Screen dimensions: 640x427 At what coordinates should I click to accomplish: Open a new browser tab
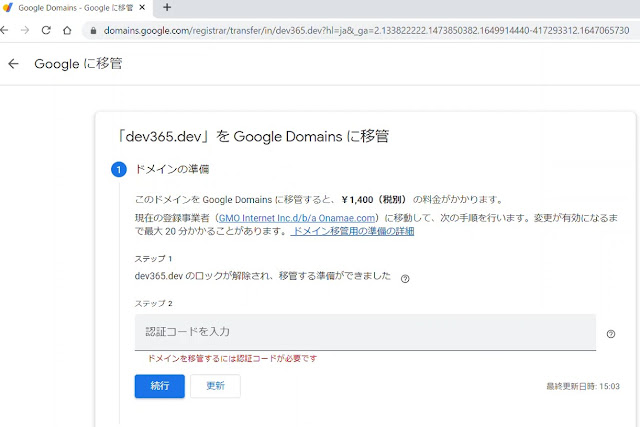(x=167, y=7)
